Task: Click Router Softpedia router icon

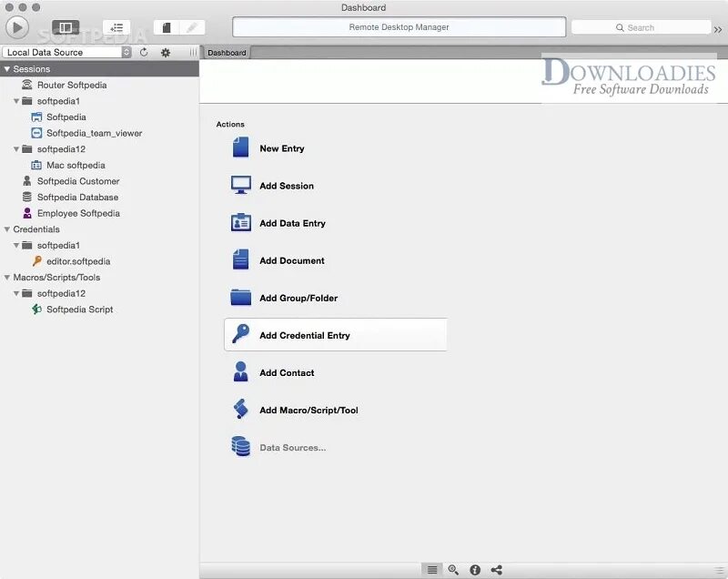Action: point(27,85)
